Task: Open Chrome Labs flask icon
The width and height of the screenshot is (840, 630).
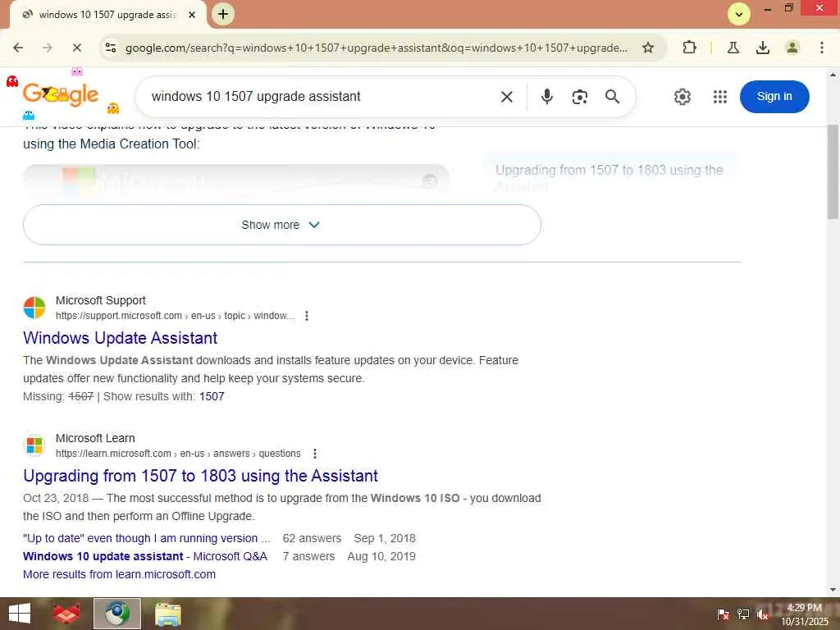Action: (x=733, y=48)
